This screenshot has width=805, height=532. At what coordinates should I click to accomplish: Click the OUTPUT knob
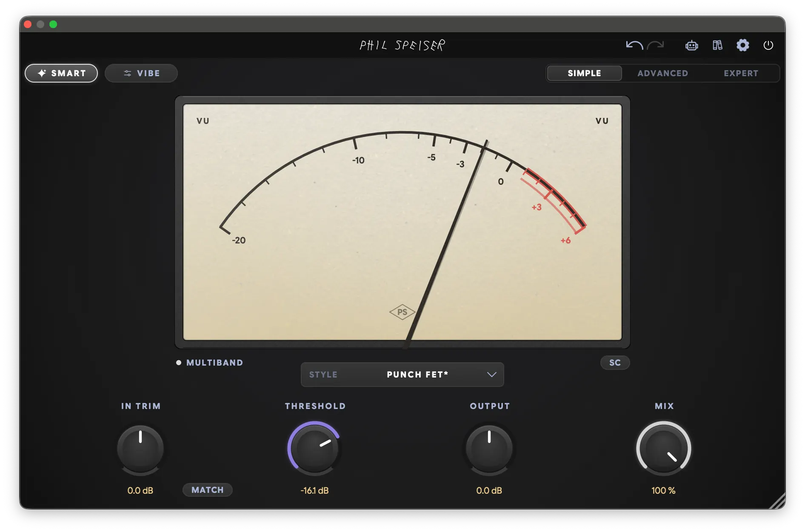(x=489, y=449)
